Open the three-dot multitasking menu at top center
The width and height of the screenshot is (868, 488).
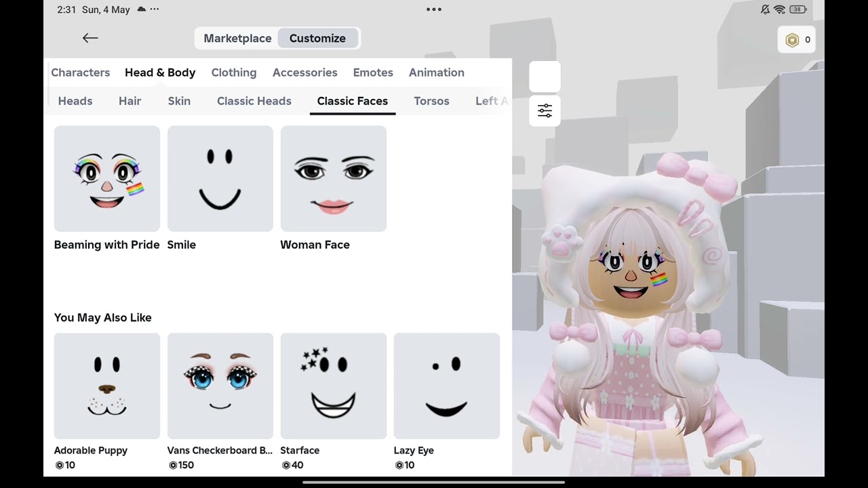pyautogui.click(x=434, y=9)
